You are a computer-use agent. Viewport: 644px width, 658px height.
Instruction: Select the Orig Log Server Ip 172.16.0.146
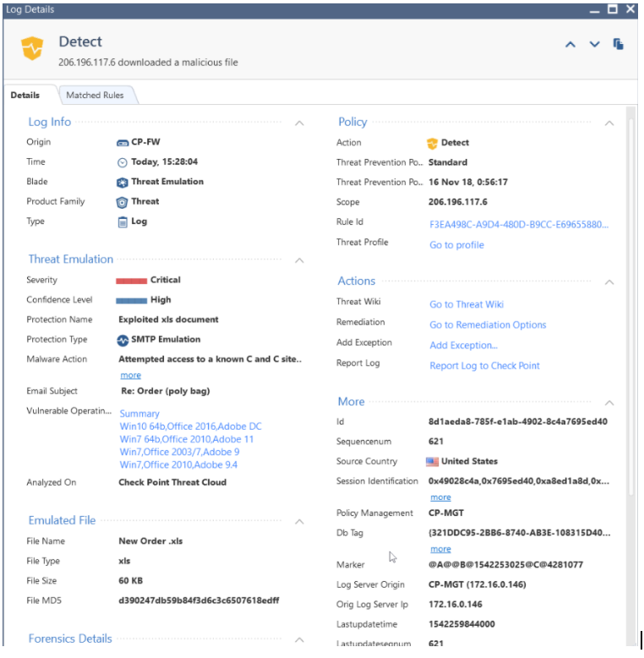click(456, 605)
